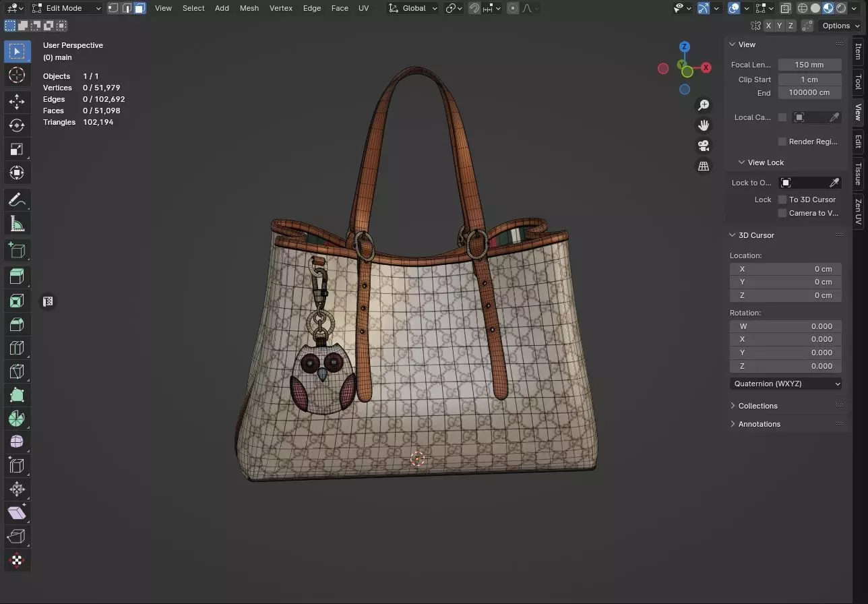Select the Measure ruler tool
The height and width of the screenshot is (604, 868).
pos(17,223)
